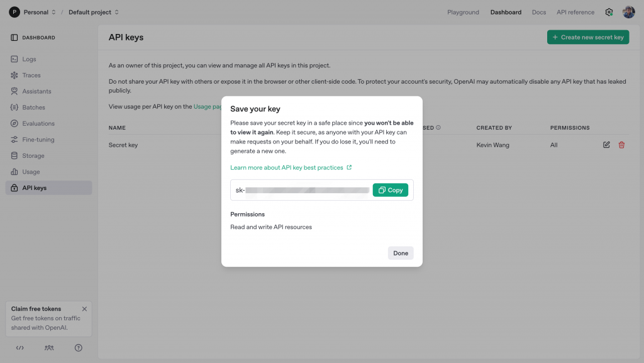Dismiss the Claim free tokens card
Screen dimensions: 644x363
click(x=85, y=309)
